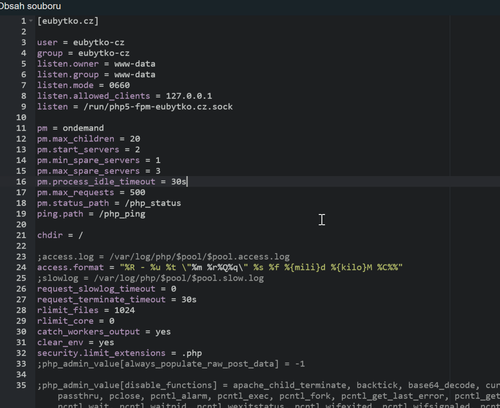The image size is (500, 408).
Task: Click line number 10 in the gutter
Action: (21, 117)
